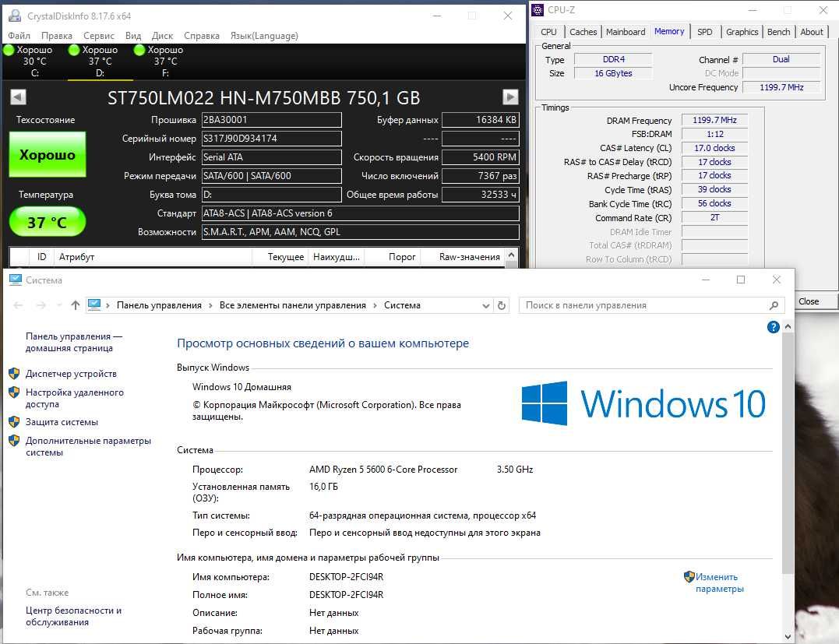
Task: Expand the address bar history dropdown
Action: tap(486, 306)
